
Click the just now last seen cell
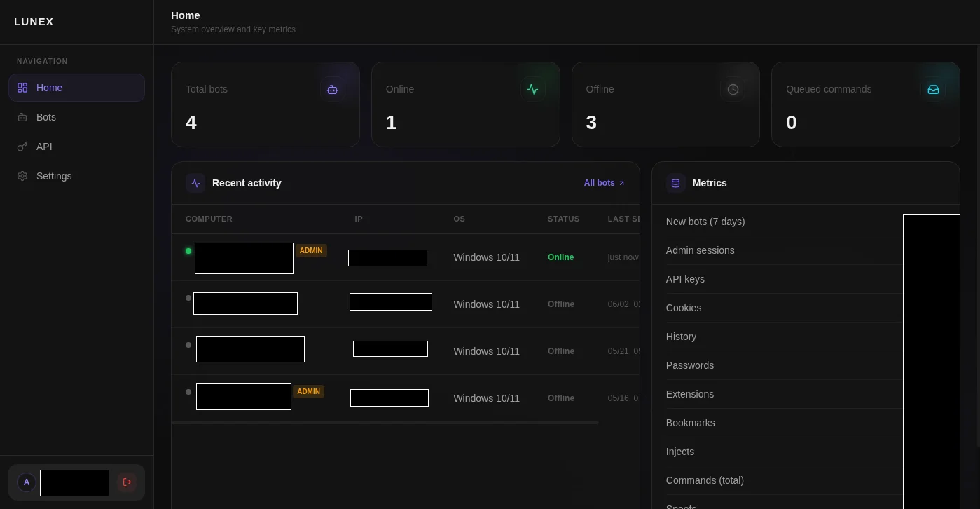click(x=623, y=257)
